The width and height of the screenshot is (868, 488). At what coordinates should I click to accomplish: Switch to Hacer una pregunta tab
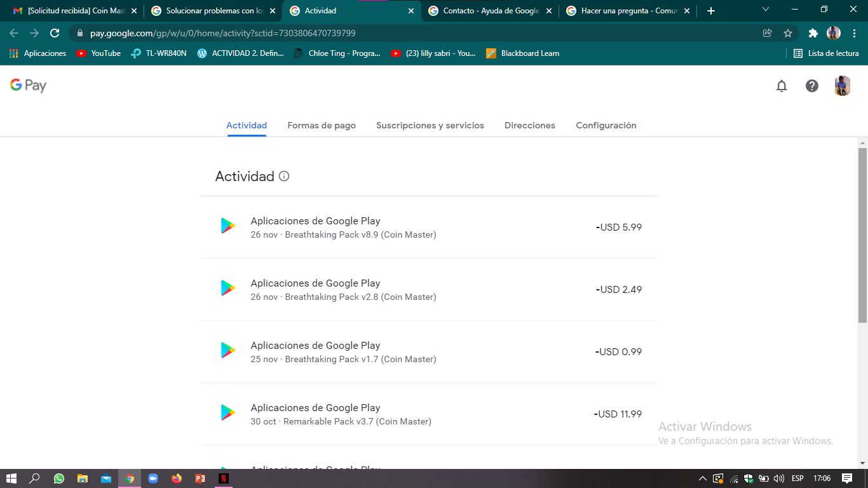pos(629,11)
